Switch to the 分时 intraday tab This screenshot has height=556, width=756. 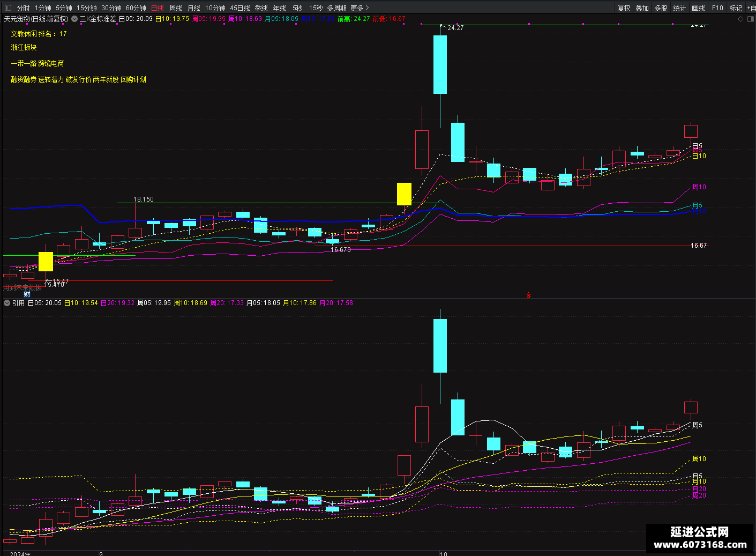pos(24,8)
